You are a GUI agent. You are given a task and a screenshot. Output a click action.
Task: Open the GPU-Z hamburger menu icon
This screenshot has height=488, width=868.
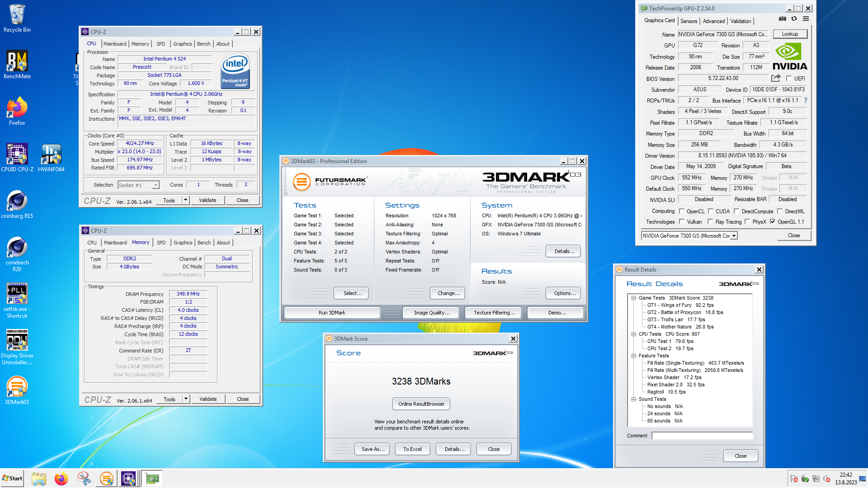click(806, 19)
